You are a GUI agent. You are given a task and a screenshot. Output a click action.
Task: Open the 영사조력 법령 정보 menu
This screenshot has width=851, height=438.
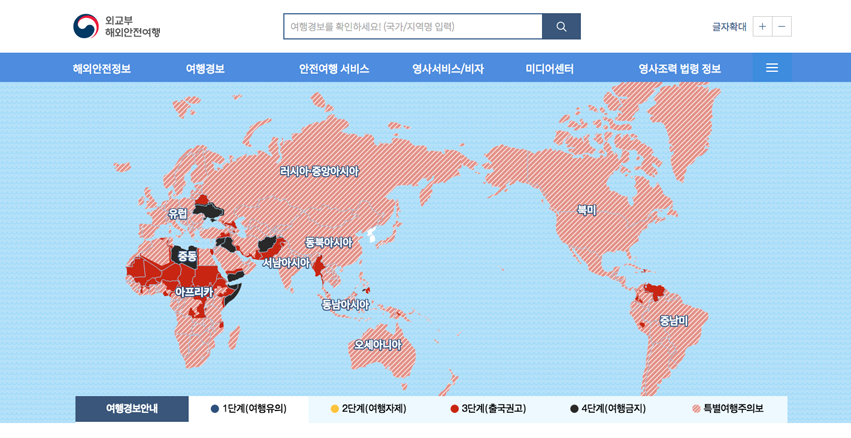pyautogui.click(x=679, y=69)
